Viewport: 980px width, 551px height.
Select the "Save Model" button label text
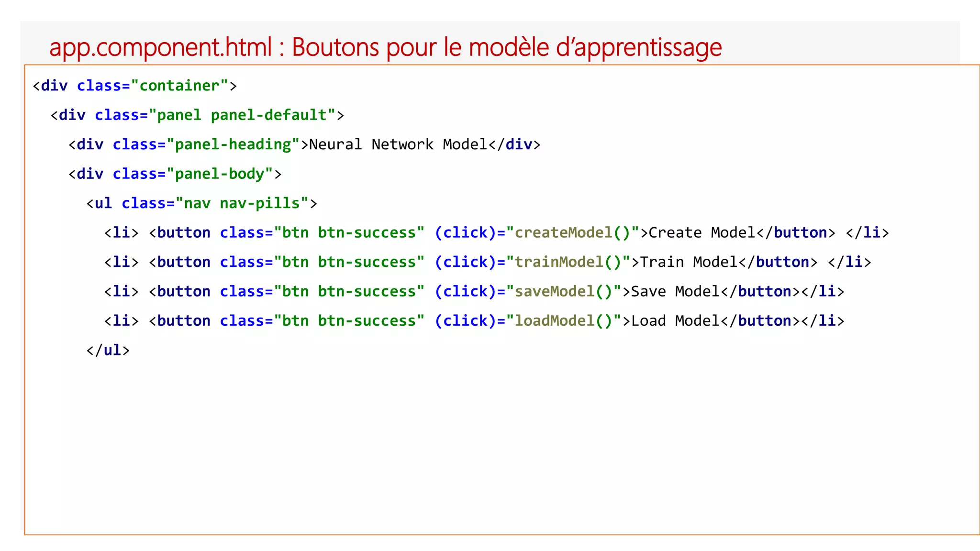675,292
